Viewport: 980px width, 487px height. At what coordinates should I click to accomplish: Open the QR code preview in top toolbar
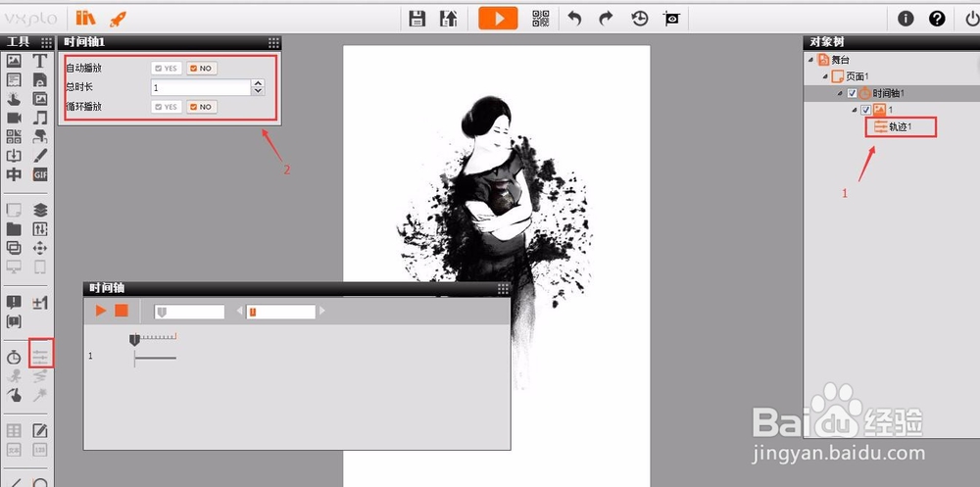(x=541, y=19)
